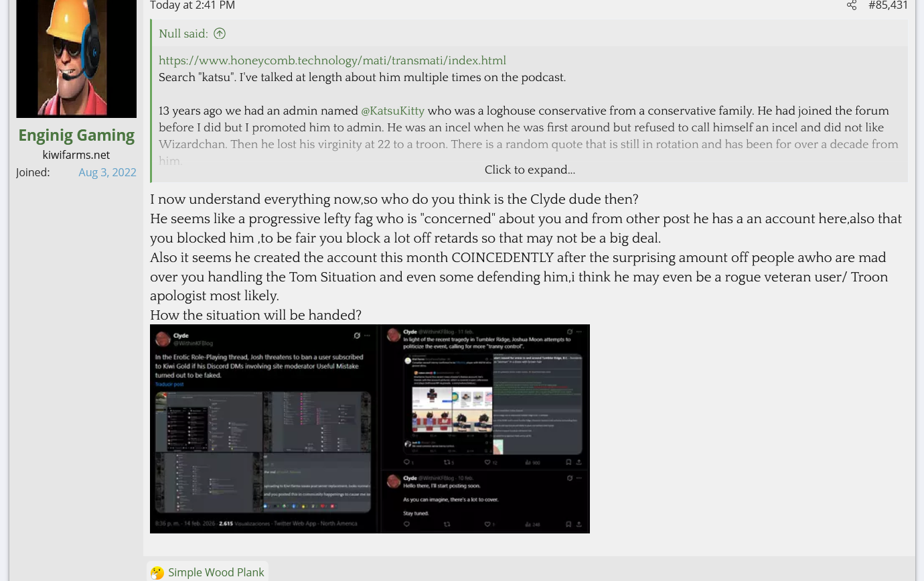Viewport: 924px width, 581px height.
Task: Click the like heart showing 12 in tweet
Action: (487, 462)
